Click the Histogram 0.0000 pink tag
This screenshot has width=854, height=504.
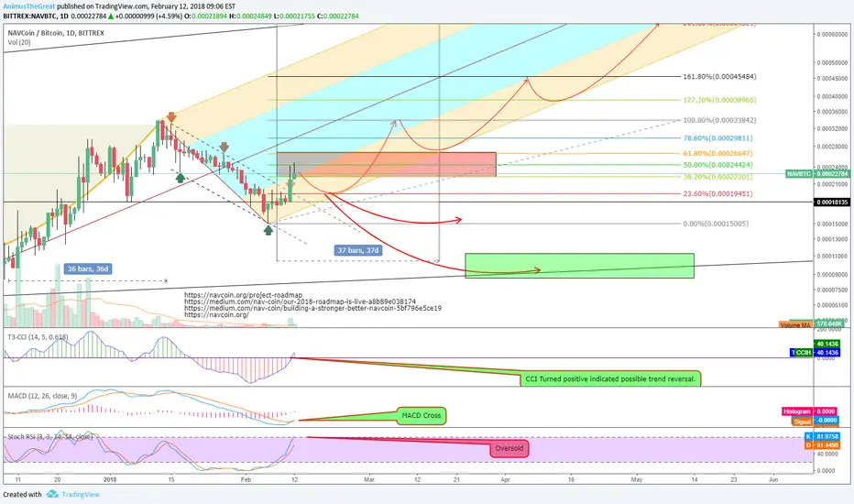click(809, 411)
